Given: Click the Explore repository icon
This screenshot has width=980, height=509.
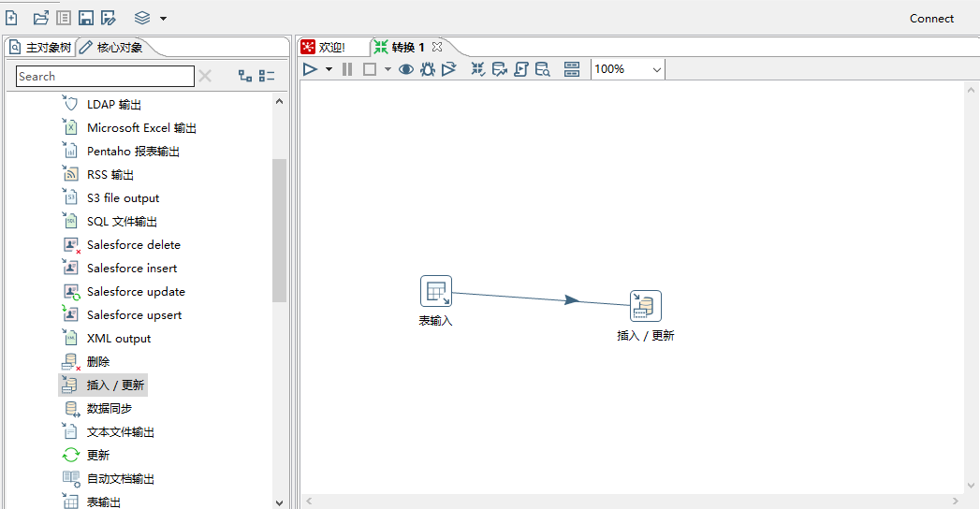Looking at the screenshot, I should pyautogui.click(x=64, y=18).
